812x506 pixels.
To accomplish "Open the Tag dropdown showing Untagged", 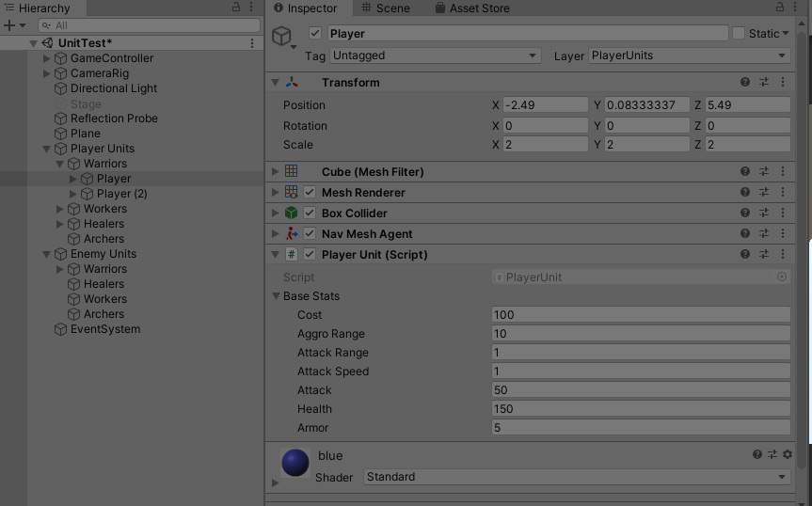I will [x=435, y=55].
